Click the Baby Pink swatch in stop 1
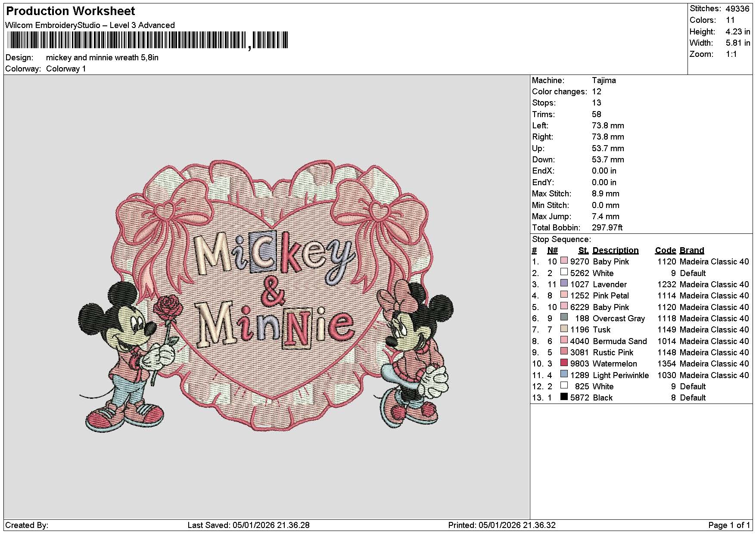Screen dimensions: 756x534 click(564, 261)
